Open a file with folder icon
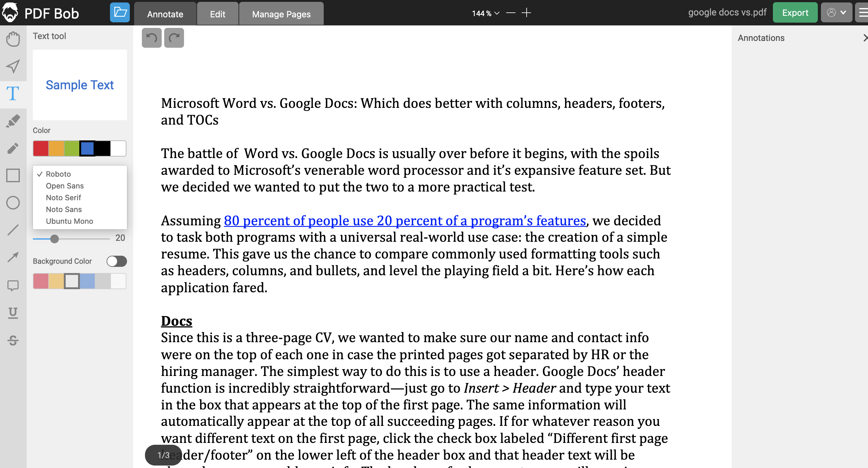Image resolution: width=868 pixels, height=468 pixels. point(120,13)
